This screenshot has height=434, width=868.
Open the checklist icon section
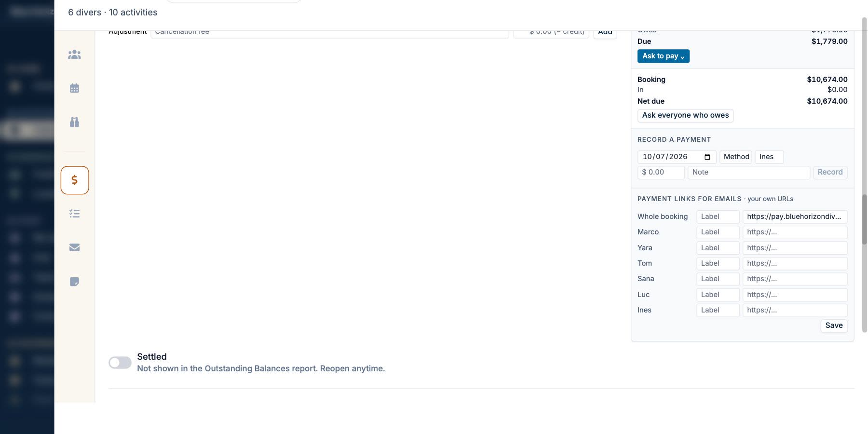point(74,214)
